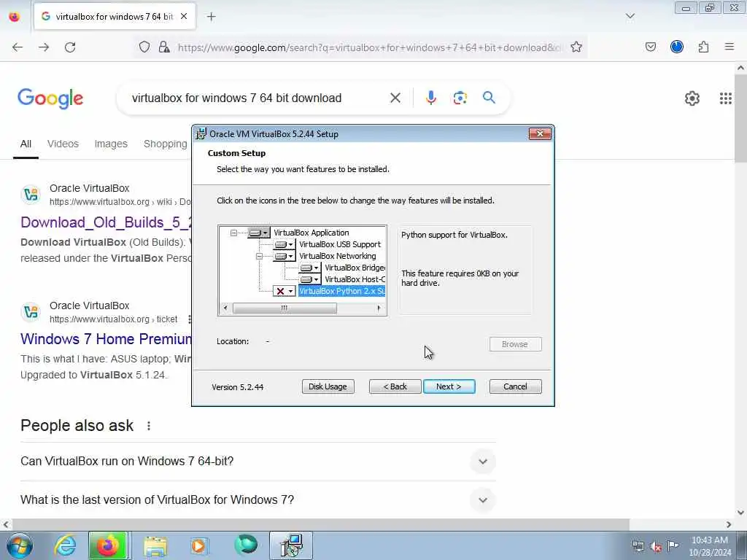This screenshot has height=560, width=747.
Task: Select VirtualBox USB Support tree row
Action: tap(340, 244)
